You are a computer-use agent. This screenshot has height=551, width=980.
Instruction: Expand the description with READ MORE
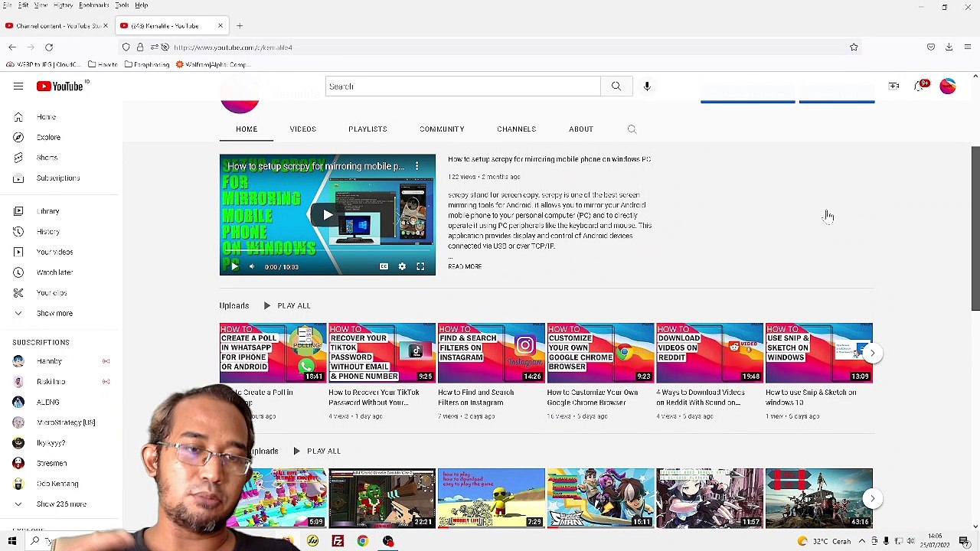click(465, 266)
